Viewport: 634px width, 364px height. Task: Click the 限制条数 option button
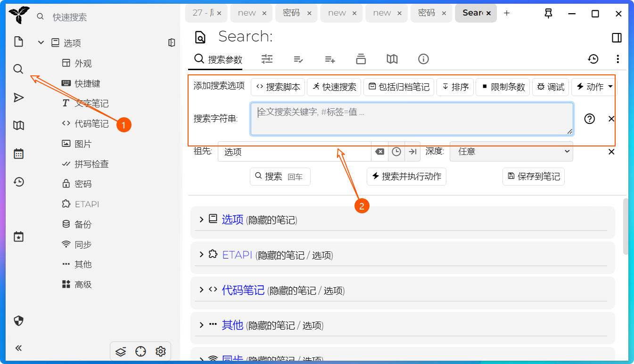click(x=503, y=87)
